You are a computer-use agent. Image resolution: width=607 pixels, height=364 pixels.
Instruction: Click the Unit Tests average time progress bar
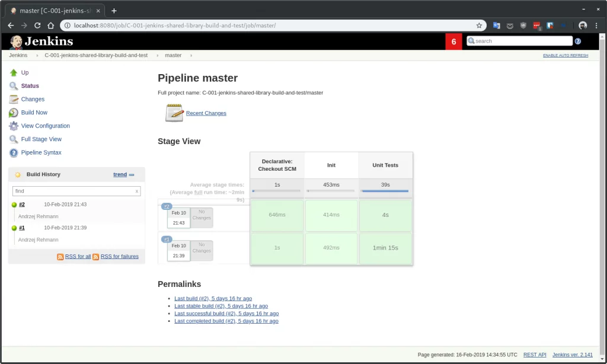tap(385, 191)
